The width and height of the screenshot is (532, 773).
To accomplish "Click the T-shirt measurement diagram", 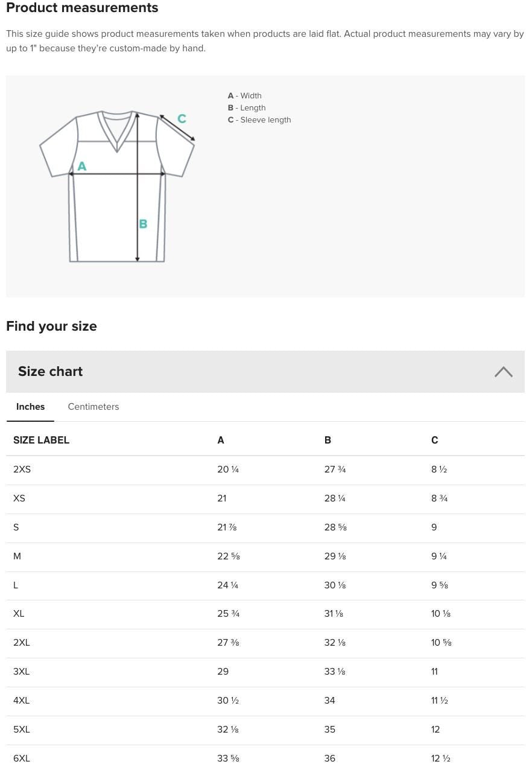I will click(x=117, y=186).
